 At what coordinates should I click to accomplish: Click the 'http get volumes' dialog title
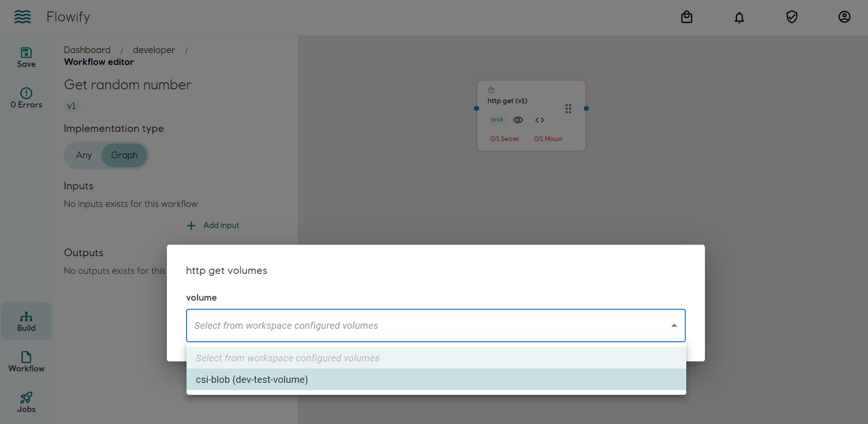tap(227, 271)
